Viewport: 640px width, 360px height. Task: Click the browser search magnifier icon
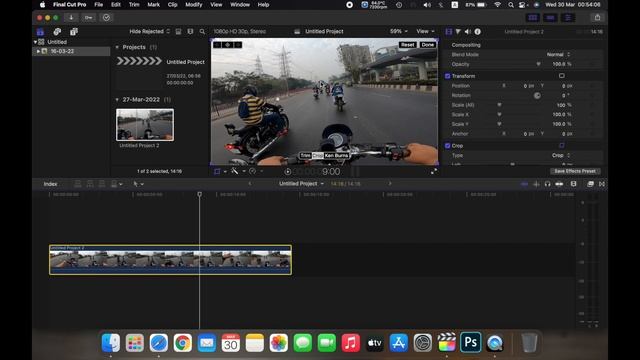pos(202,31)
